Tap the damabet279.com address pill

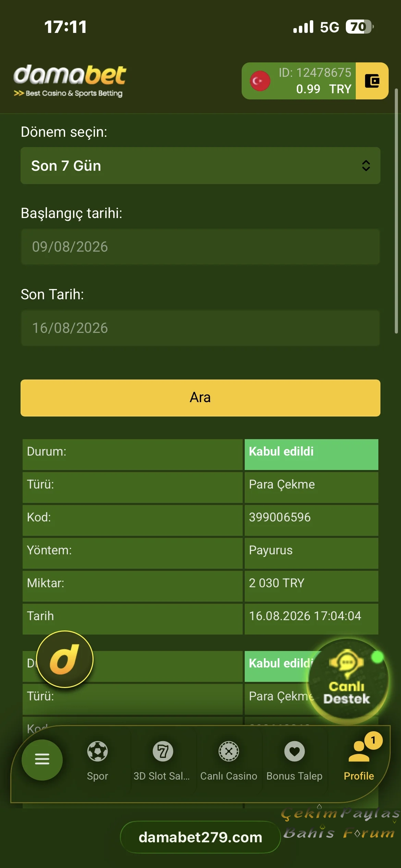(x=200, y=837)
